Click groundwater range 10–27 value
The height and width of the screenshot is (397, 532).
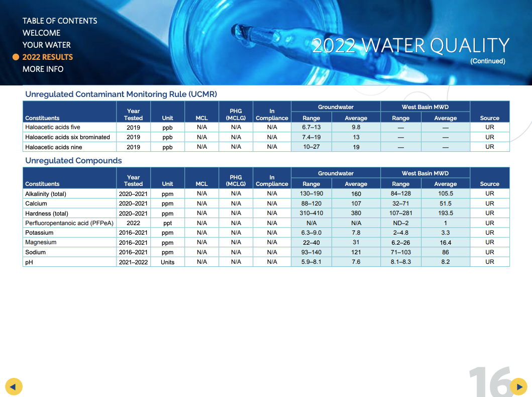click(x=311, y=147)
